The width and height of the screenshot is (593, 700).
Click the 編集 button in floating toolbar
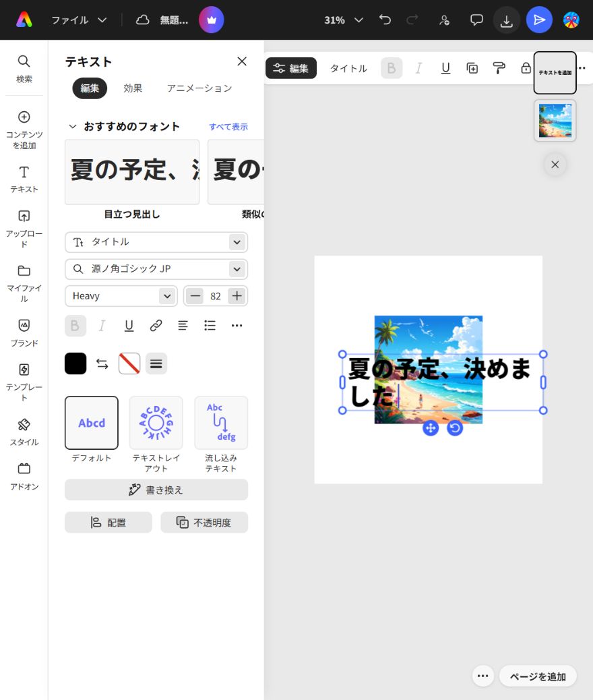291,68
